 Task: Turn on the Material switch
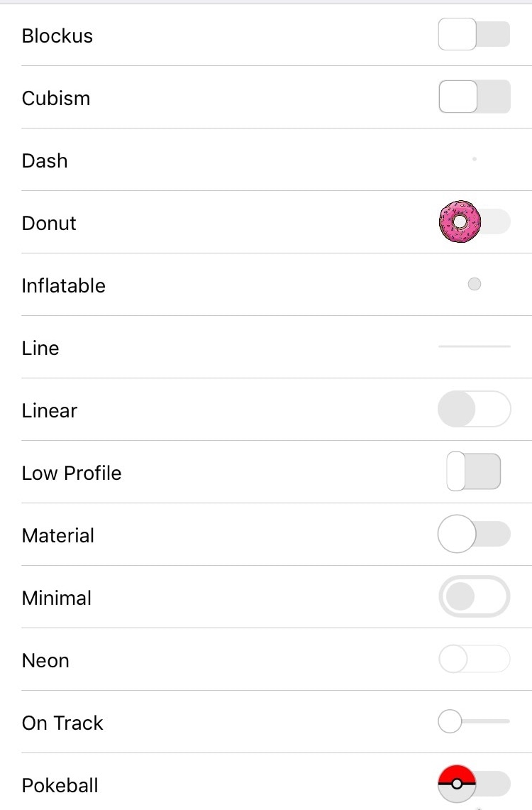475,534
